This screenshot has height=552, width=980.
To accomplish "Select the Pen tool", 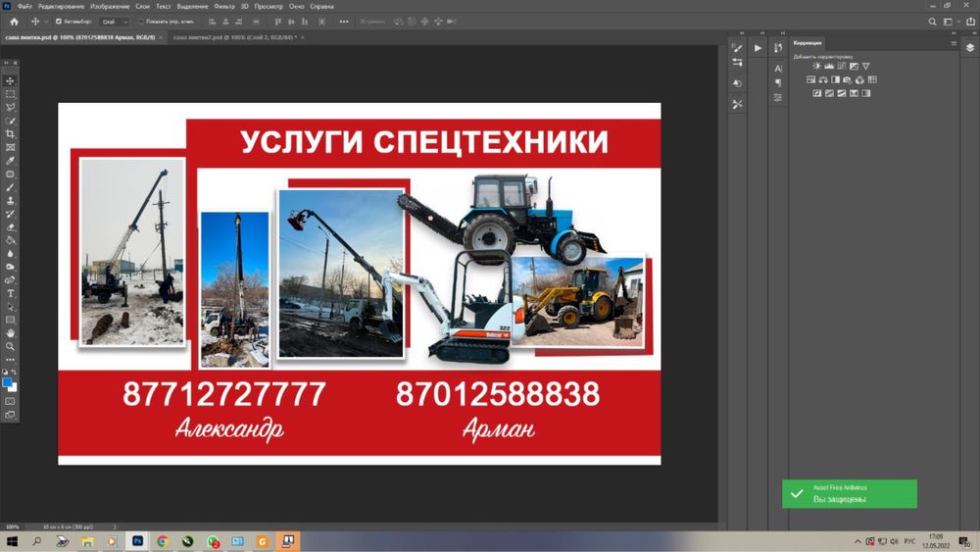I will point(10,280).
